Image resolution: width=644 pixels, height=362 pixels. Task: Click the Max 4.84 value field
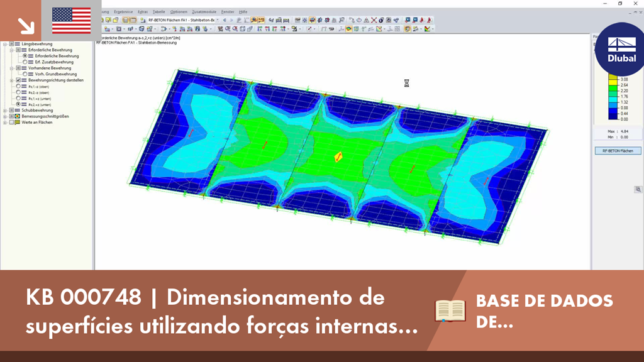[x=618, y=131]
